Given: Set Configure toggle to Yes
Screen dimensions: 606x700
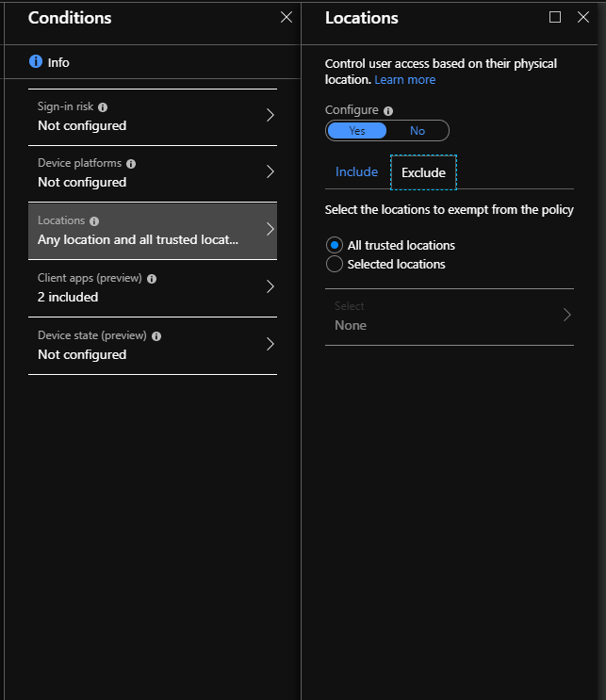Looking at the screenshot, I should (x=357, y=131).
